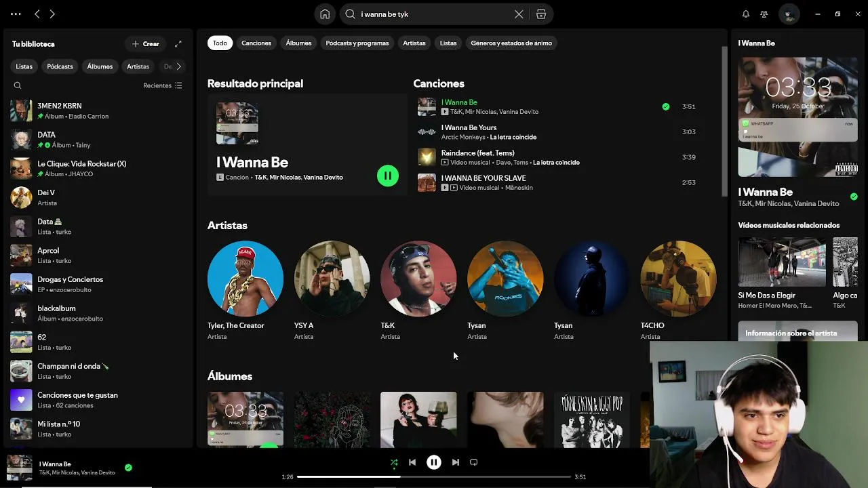Open Mi lista n.º 10 playlist
The width and height of the screenshot is (868, 488).
pyautogui.click(x=98, y=429)
